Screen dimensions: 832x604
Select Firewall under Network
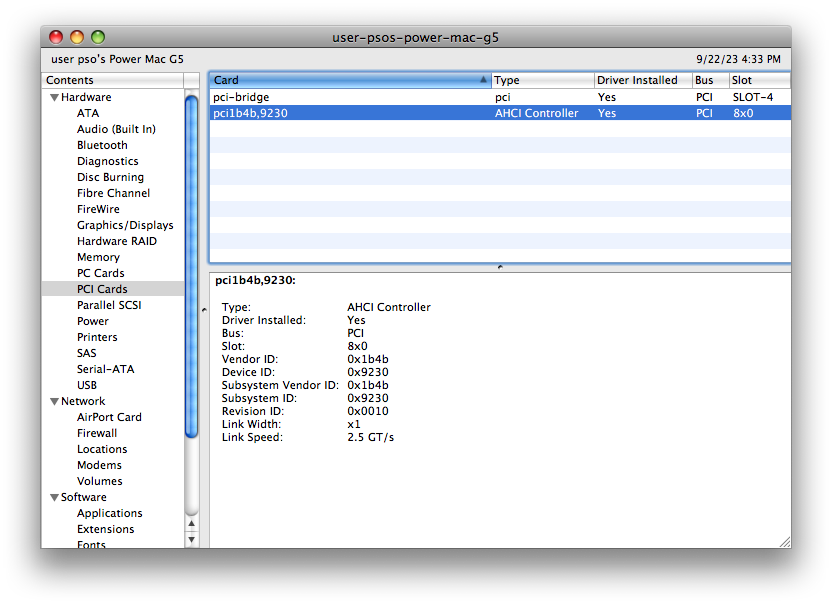pos(97,433)
